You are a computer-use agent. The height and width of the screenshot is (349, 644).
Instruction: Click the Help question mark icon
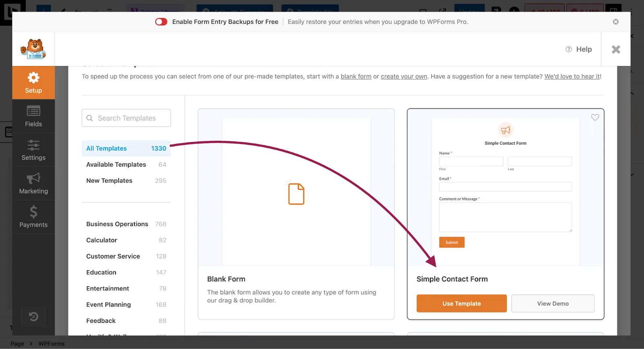click(569, 49)
